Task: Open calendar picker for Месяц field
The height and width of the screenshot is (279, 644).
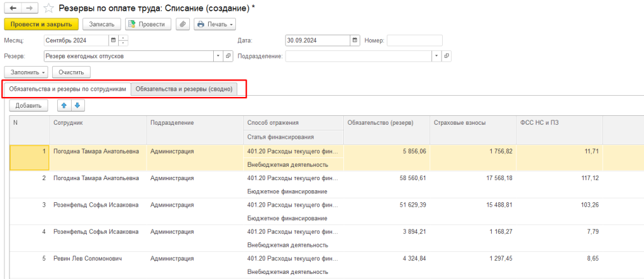Action: pos(113,40)
